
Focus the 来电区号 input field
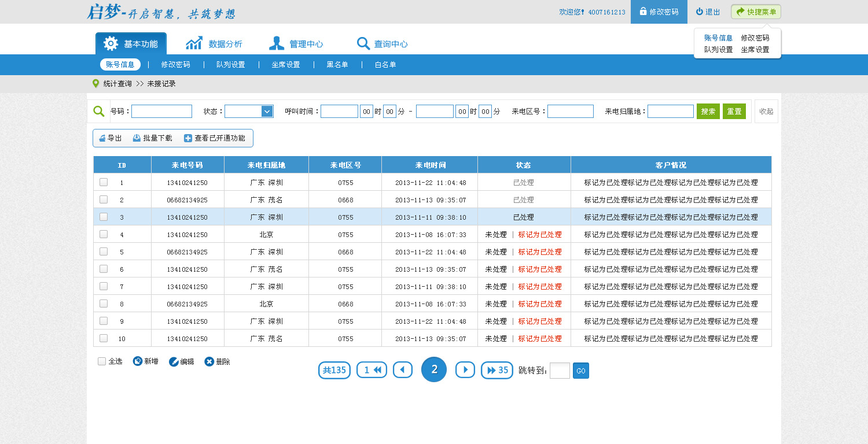(x=571, y=111)
